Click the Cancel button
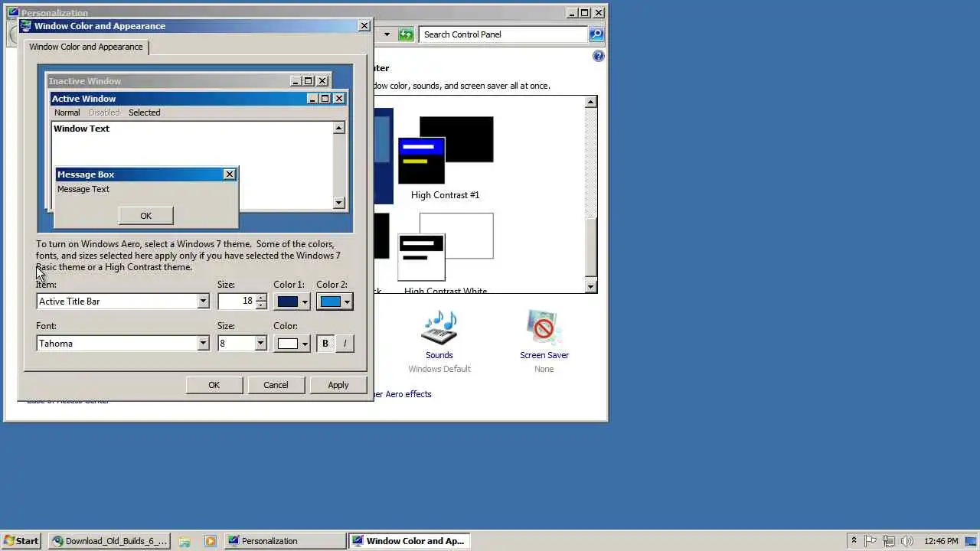 tap(276, 385)
